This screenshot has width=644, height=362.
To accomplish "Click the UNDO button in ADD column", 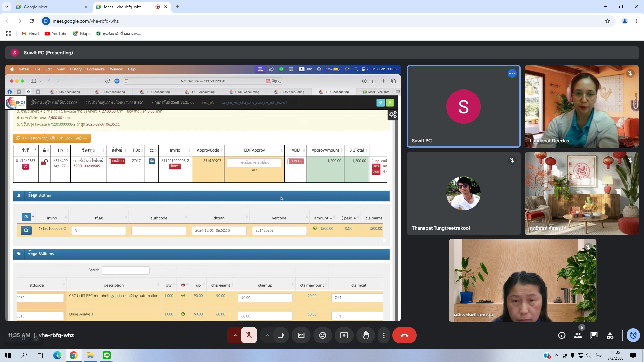I will point(296,161).
